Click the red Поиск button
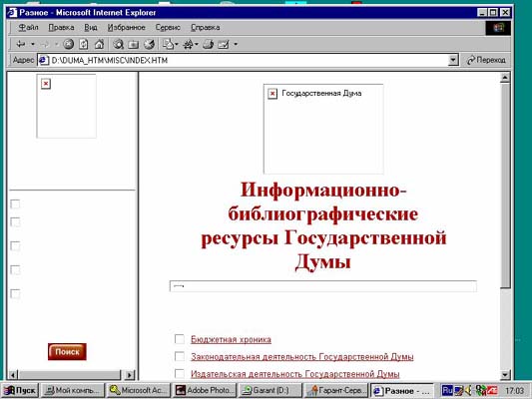Image resolution: width=532 pixels, height=399 pixels. point(67,352)
